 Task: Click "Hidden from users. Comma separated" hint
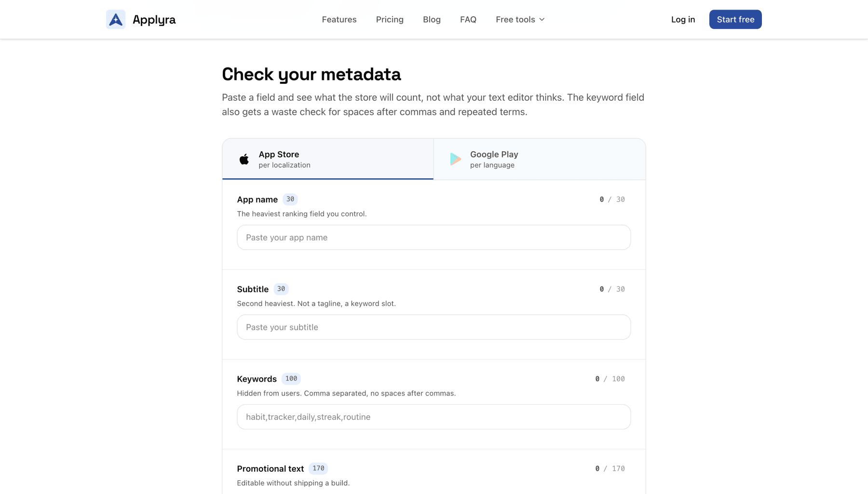346,393
